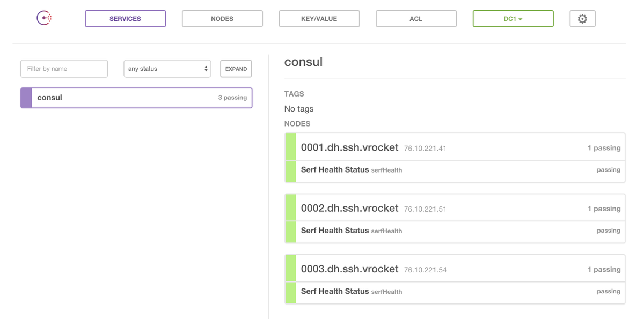The image size is (644, 319).
Task: Click IP address 76.10.221.41
Action: tap(425, 149)
